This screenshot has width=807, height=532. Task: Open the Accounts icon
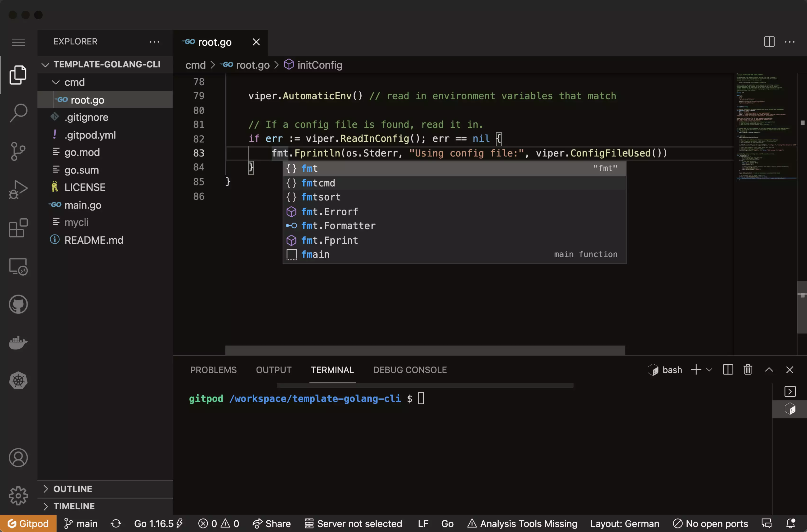18,458
